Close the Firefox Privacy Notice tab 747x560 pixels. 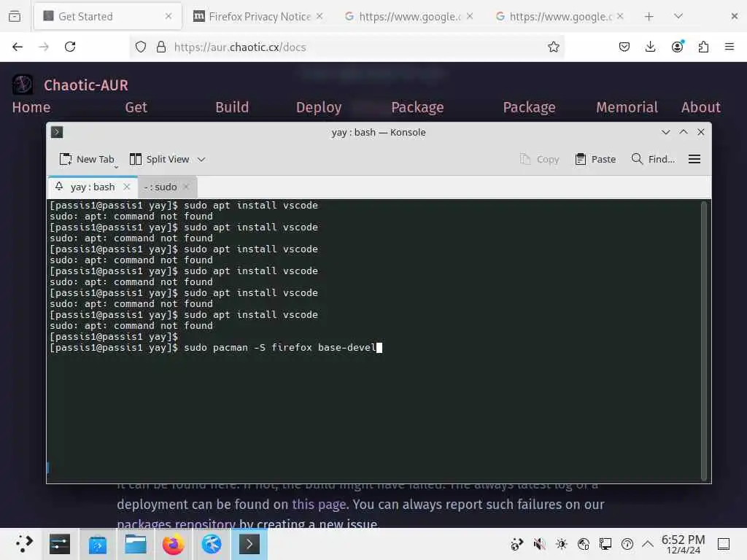(320, 16)
